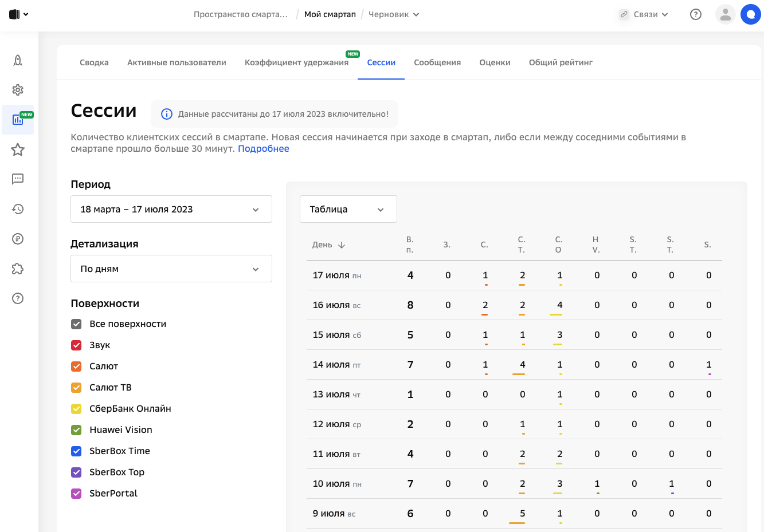
Task: Open the analytics chart sidebar icon
Action: pyautogui.click(x=18, y=120)
